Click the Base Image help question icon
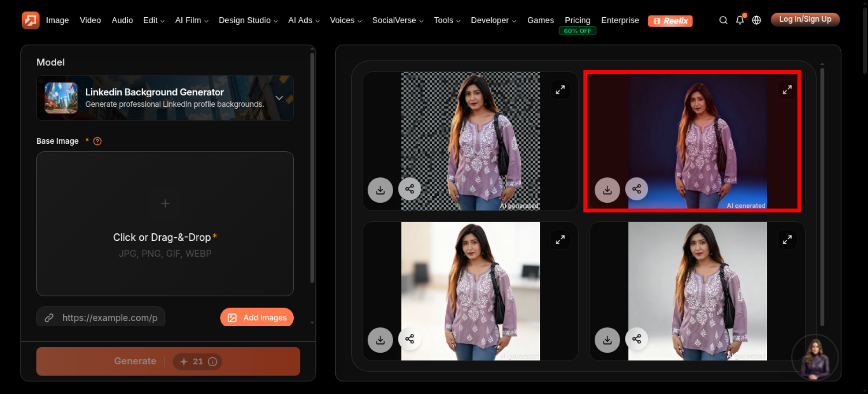The image size is (868, 394). (98, 141)
